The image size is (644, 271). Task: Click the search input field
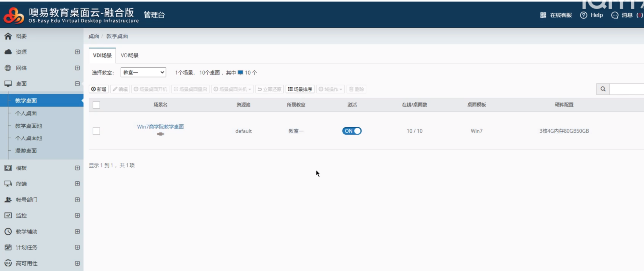[627, 89]
